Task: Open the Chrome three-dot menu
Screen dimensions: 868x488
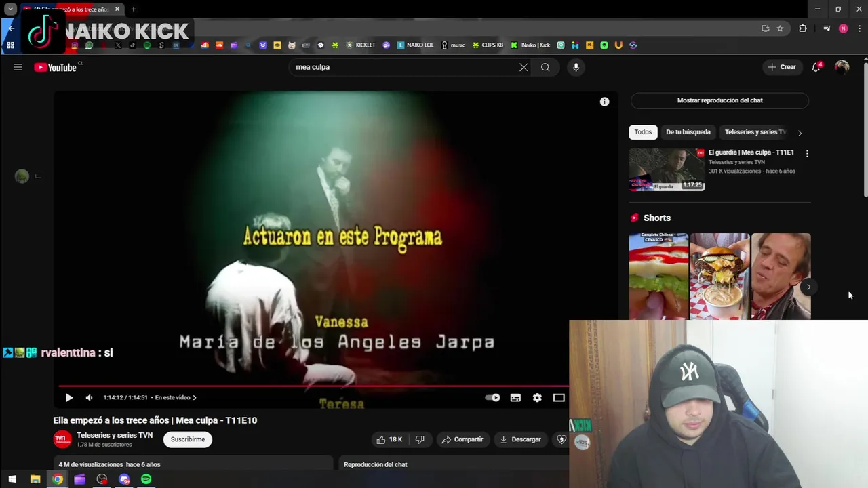Action: (x=860, y=28)
